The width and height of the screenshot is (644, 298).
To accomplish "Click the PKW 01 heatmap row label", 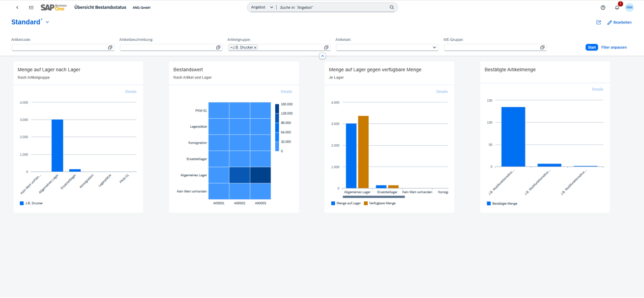I will [201, 111].
